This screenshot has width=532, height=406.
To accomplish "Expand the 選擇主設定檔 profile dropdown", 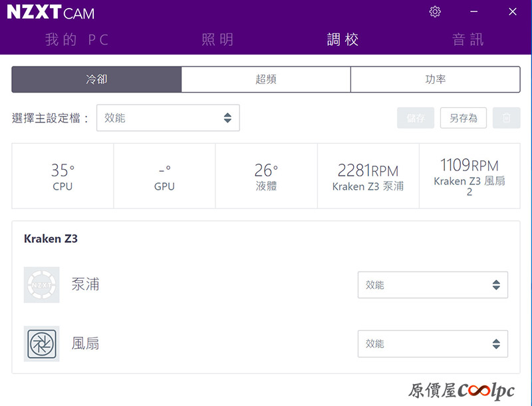I will click(168, 118).
